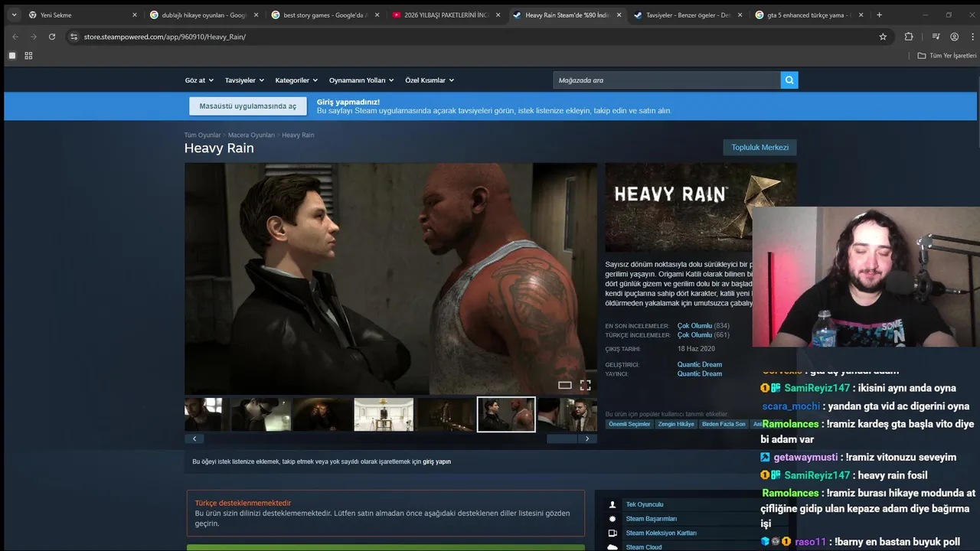Click the Steam Başarımları icon
980x551 pixels.
click(612, 519)
